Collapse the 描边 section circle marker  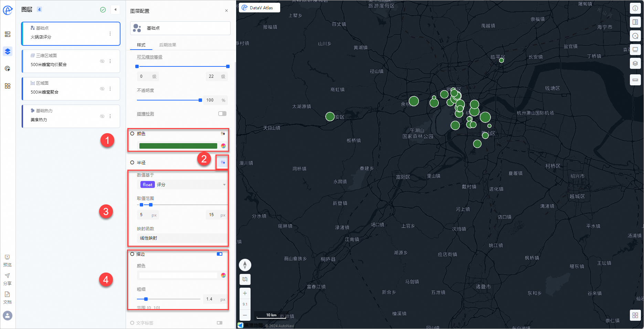coord(132,254)
